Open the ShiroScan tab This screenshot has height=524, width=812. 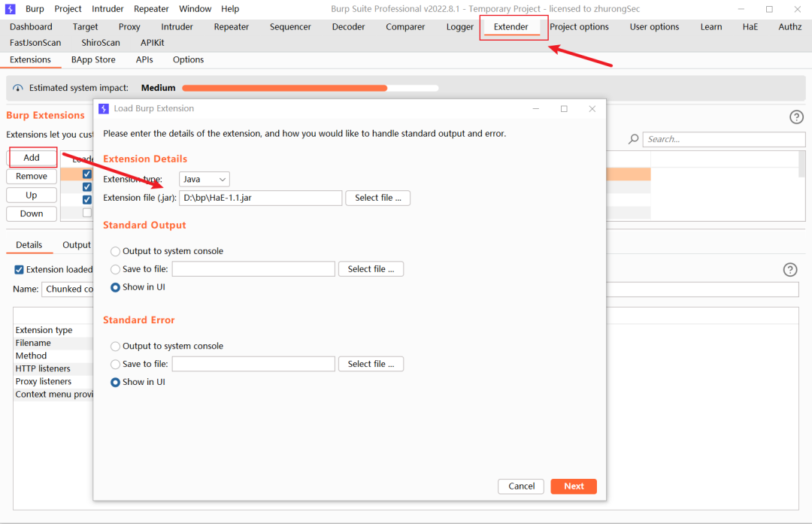pos(101,43)
